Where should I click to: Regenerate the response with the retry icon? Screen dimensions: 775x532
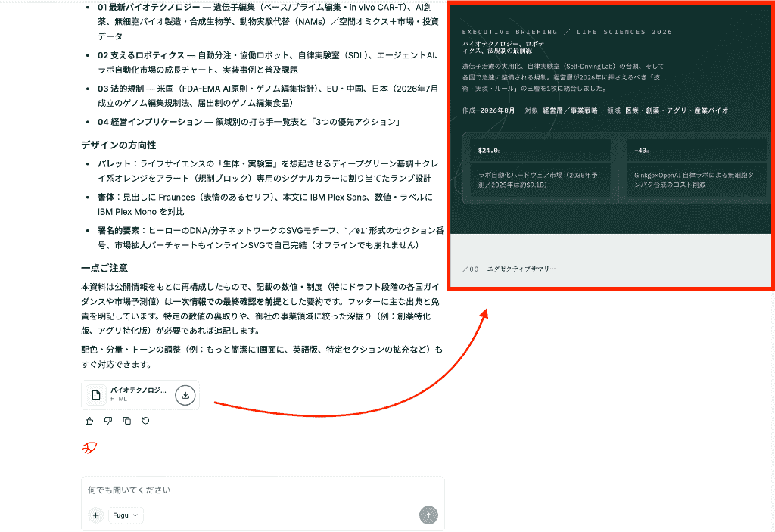(x=145, y=421)
